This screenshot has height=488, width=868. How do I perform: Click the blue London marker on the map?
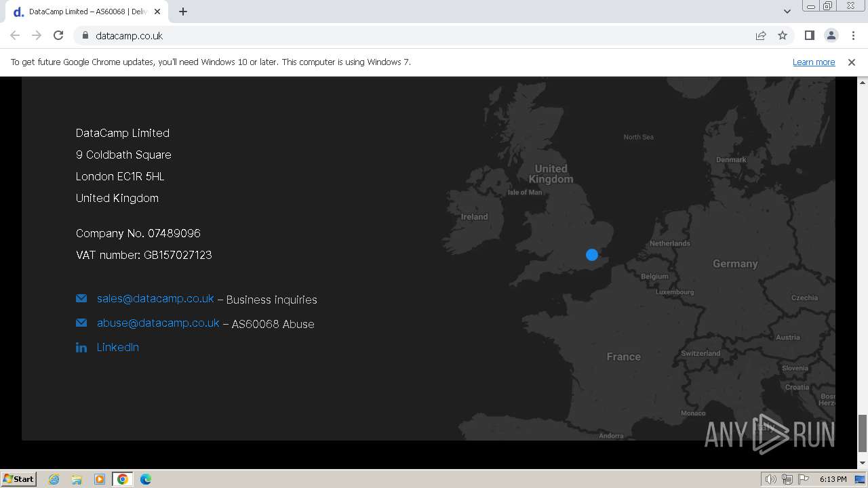[x=592, y=255]
